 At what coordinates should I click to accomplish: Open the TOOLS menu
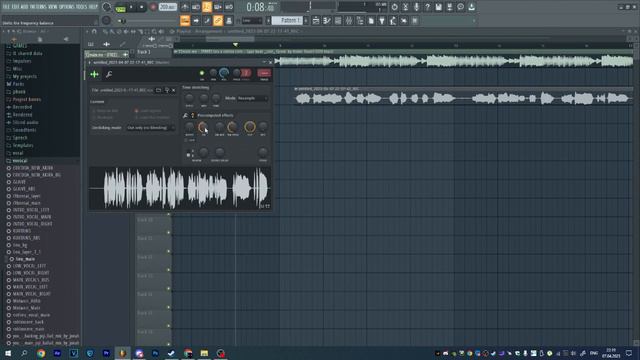(82, 7)
